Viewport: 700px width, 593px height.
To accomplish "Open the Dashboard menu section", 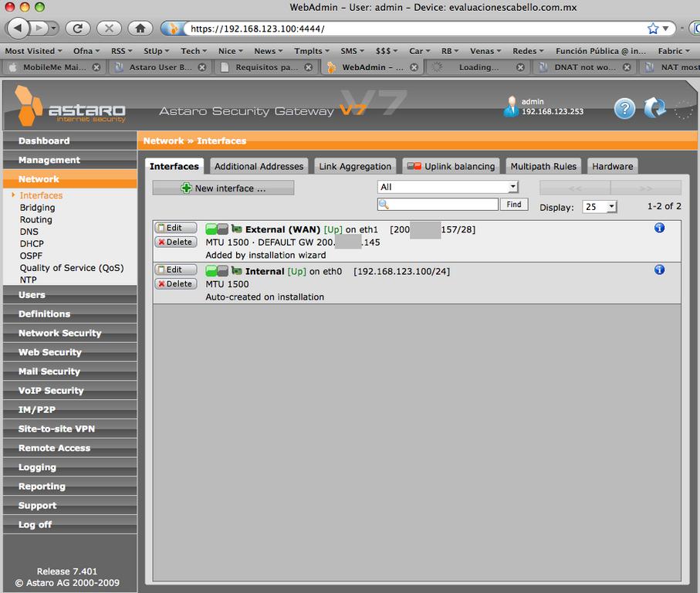I will (x=70, y=141).
